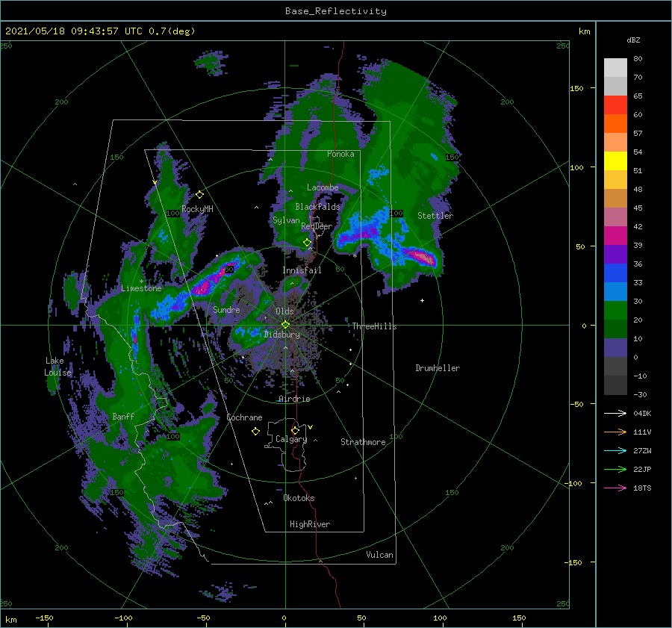Click the intense magenta storm core southwest of Stettler
The height and width of the screenshot is (628, 672).
(423, 257)
